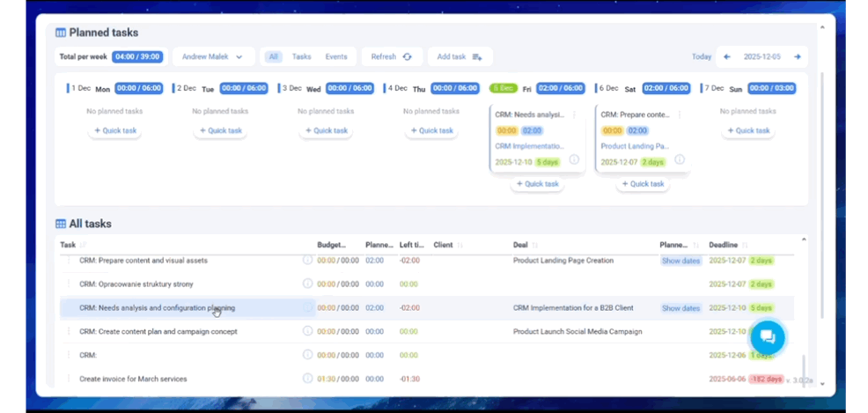
Task: Click the 2025-12-05 date field
Action: coord(761,57)
